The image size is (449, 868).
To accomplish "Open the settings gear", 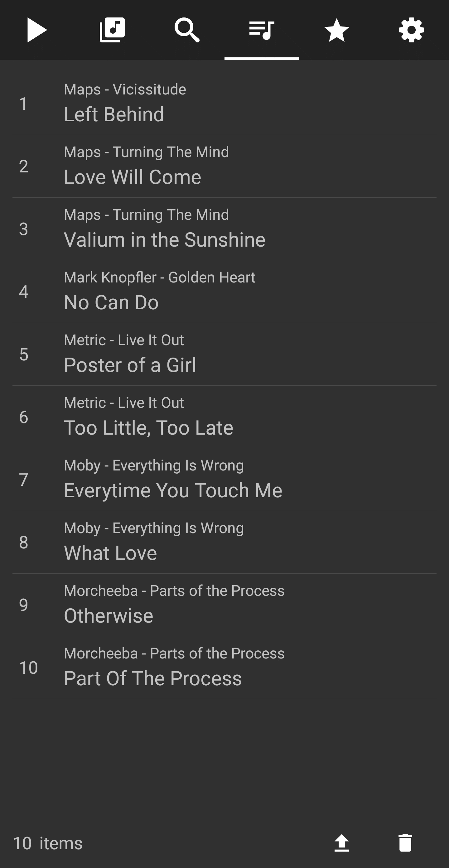I will pyautogui.click(x=412, y=30).
